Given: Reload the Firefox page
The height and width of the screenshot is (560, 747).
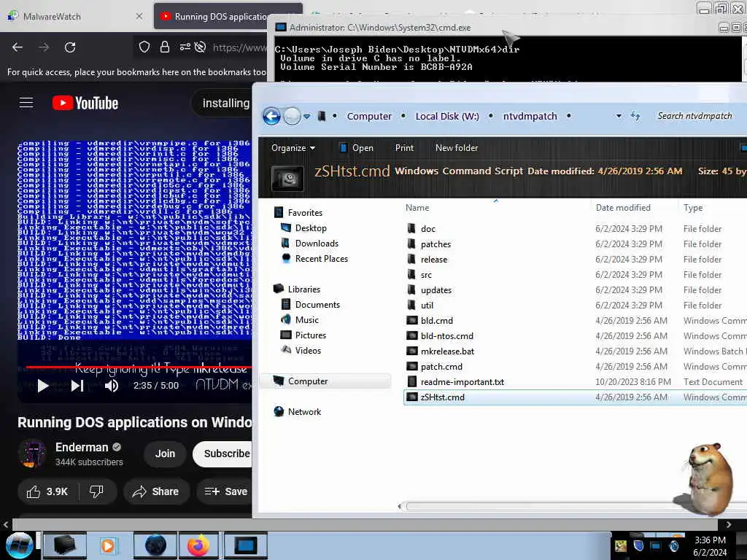Looking at the screenshot, I should pos(70,47).
